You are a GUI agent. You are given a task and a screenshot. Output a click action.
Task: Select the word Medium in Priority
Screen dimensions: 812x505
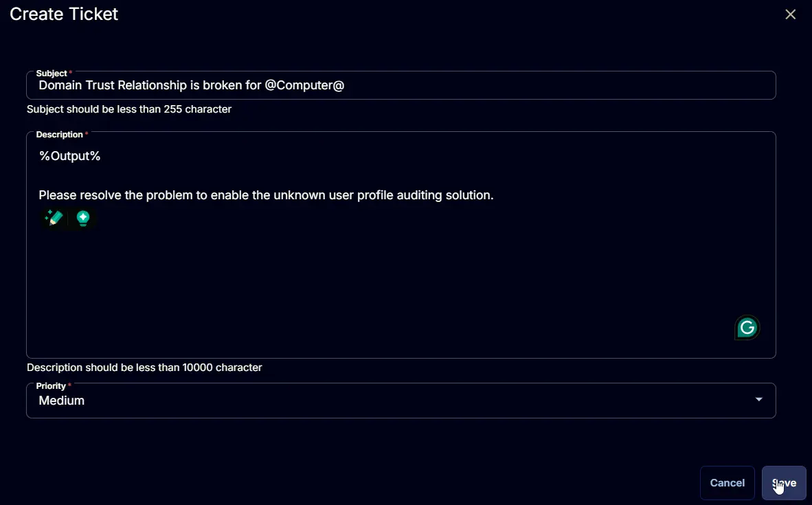click(x=62, y=401)
